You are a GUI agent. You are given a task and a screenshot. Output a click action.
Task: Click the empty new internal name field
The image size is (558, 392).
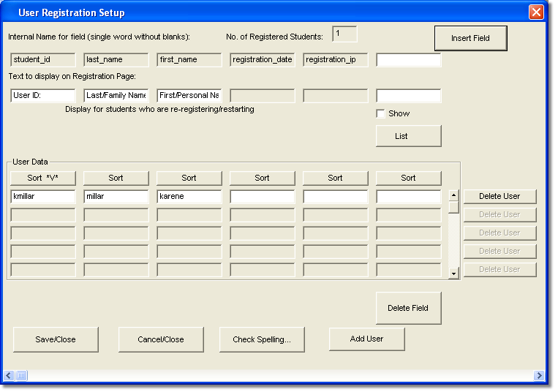pyautogui.click(x=409, y=60)
